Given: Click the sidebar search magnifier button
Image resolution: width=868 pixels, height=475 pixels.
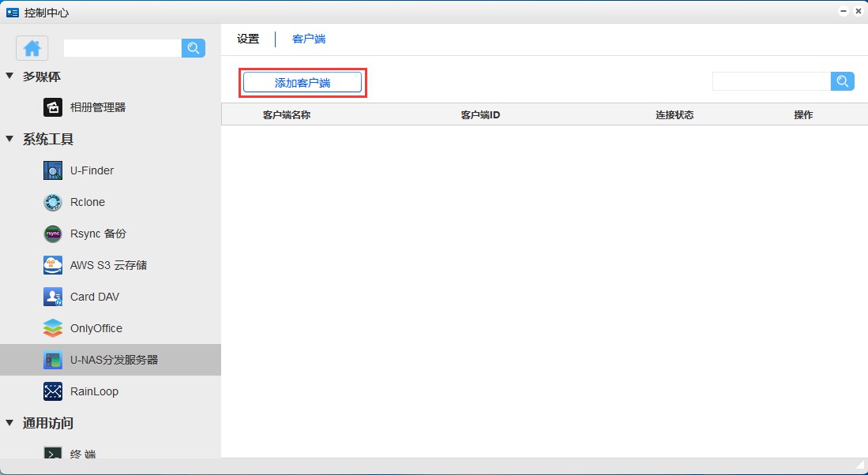Looking at the screenshot, I should [x=194, y=48].
